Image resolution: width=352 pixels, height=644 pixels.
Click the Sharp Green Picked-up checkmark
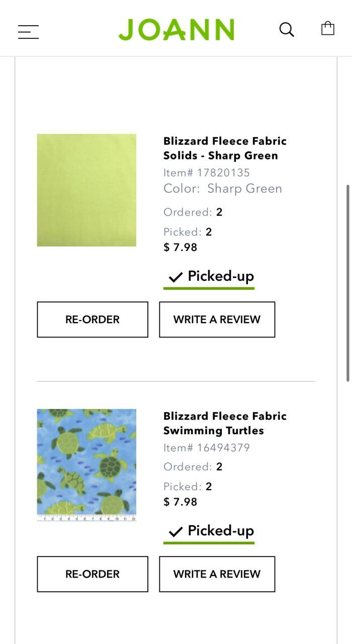pos(175,277)
